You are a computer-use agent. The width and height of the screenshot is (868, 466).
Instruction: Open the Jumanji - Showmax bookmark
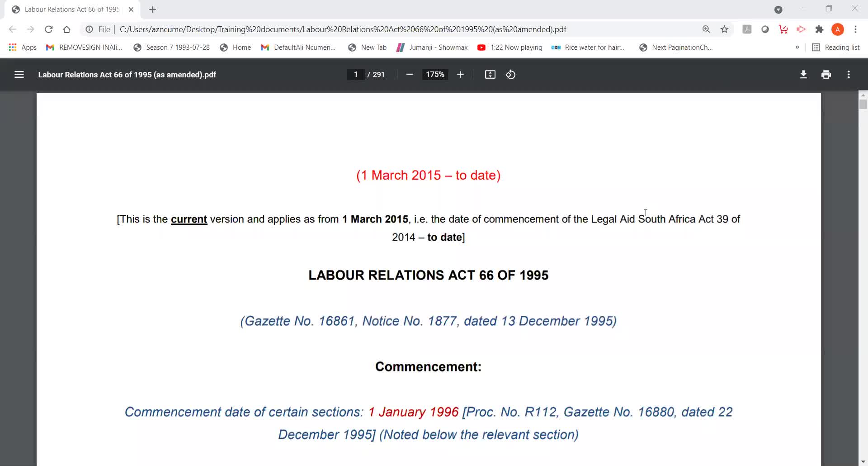pos(432,48)
